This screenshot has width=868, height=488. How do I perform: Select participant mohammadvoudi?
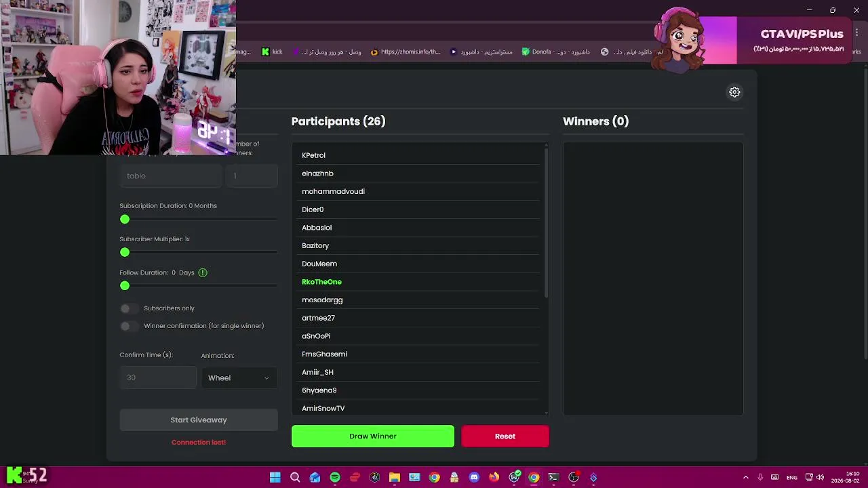click(x=417, y=191)
